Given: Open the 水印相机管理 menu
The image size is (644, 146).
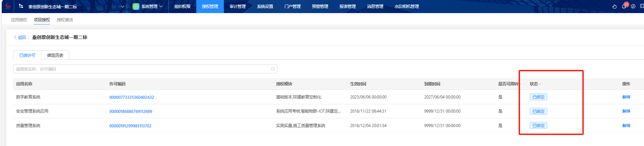Looking at the screenshot, I should [406, 7].
